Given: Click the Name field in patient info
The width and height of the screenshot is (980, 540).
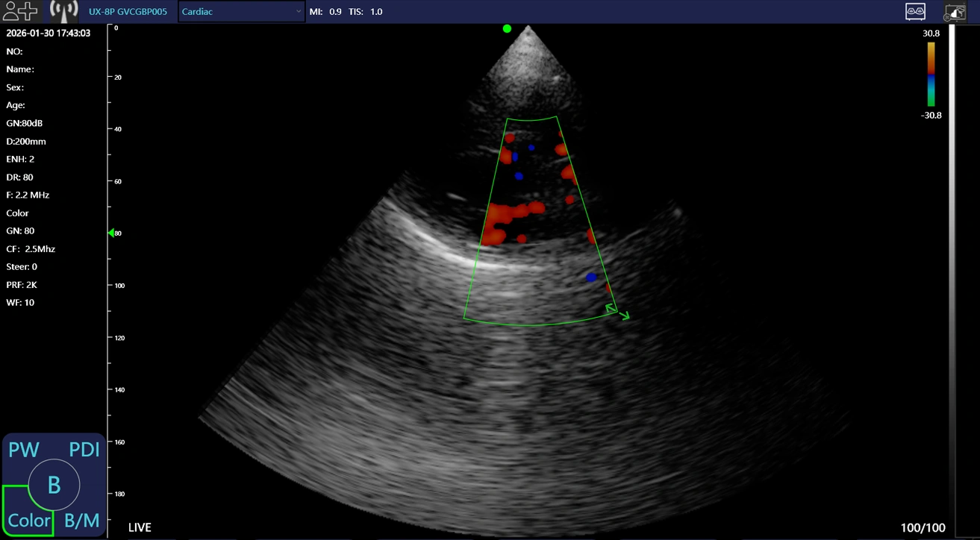Looking at the screenshot, I should pos(20,69).
